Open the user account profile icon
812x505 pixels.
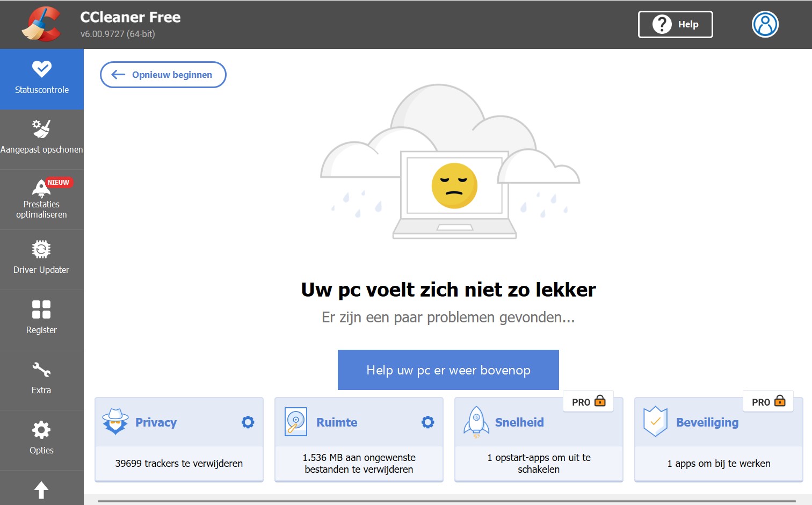pyautogui.click(x=765, y=24)
